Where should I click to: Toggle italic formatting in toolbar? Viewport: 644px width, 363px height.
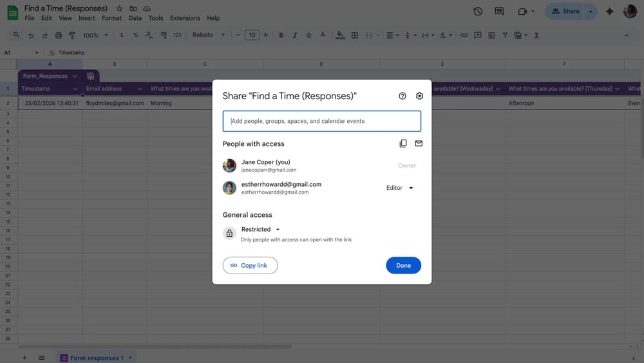[295, 35]
